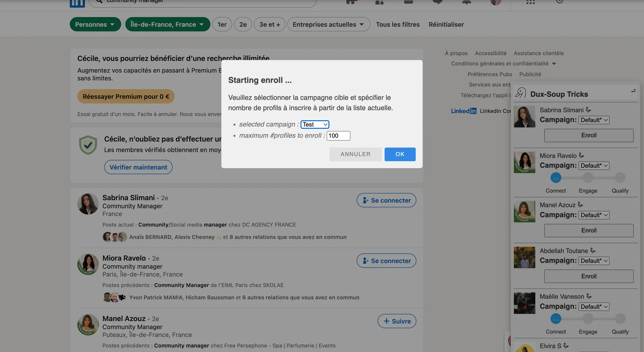Viewport: 644px width, 352px height.
Task: Open Maëlle Vaneson's Campaign dropdown
Action: [594, 307]
